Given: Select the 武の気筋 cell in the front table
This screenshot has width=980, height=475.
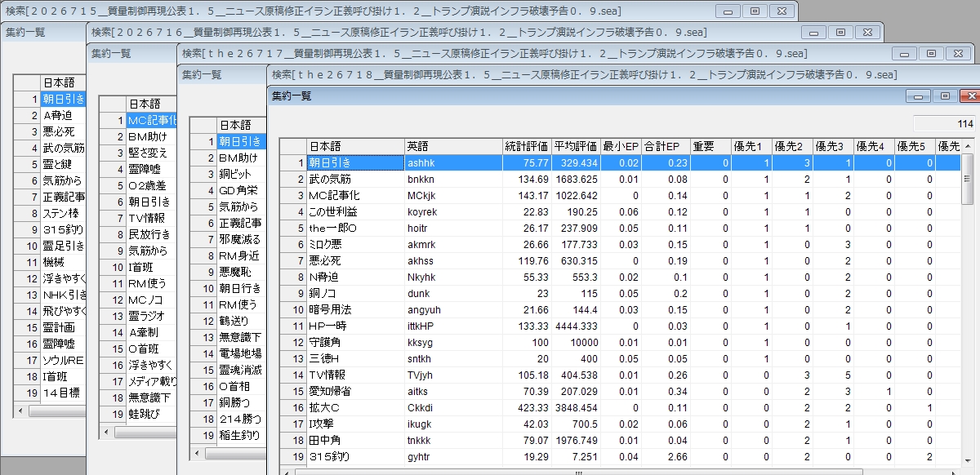Looking at the screenshot, I should pos(355,179).
